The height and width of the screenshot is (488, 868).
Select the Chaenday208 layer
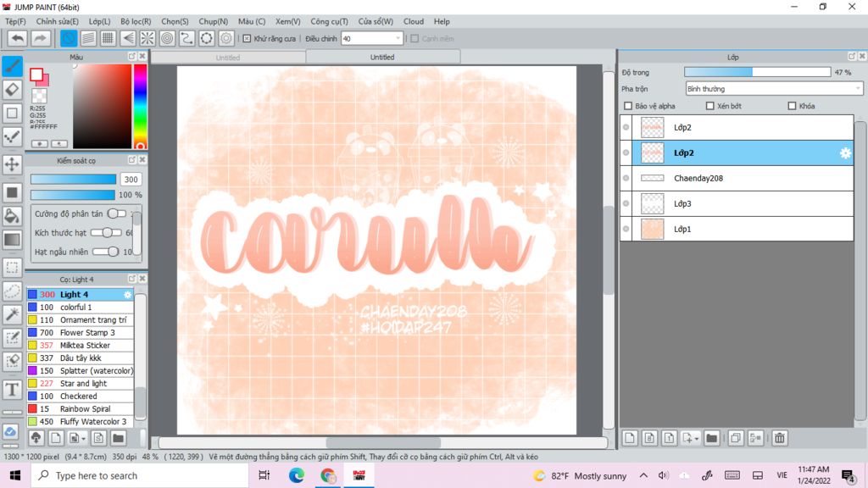point(737,178)
